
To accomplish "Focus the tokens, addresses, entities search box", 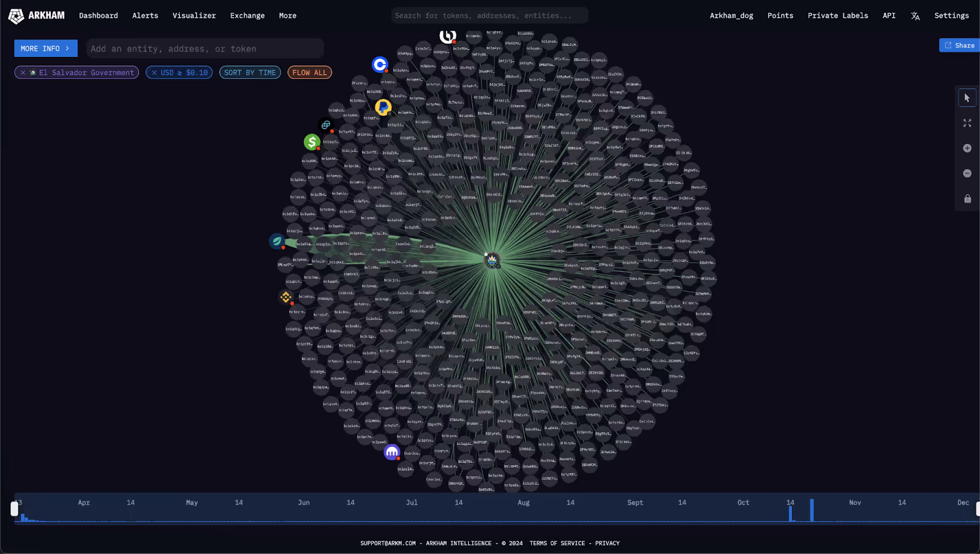I will pos(490,15).
